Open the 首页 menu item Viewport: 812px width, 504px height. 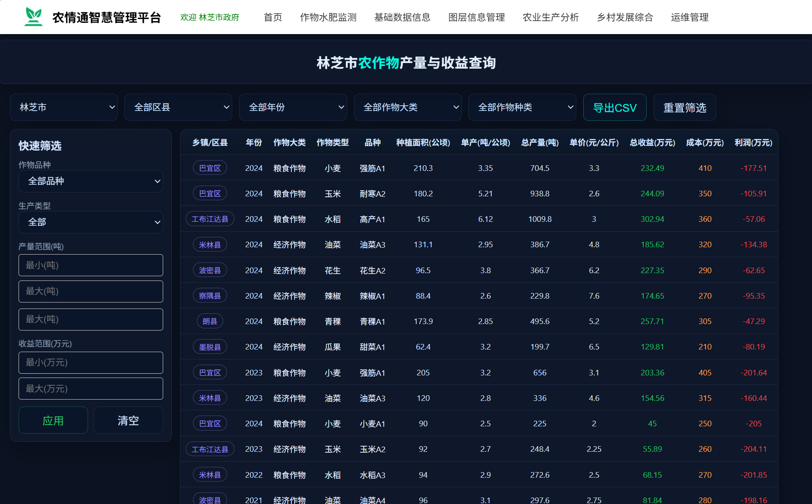click(x=273, y=17)
